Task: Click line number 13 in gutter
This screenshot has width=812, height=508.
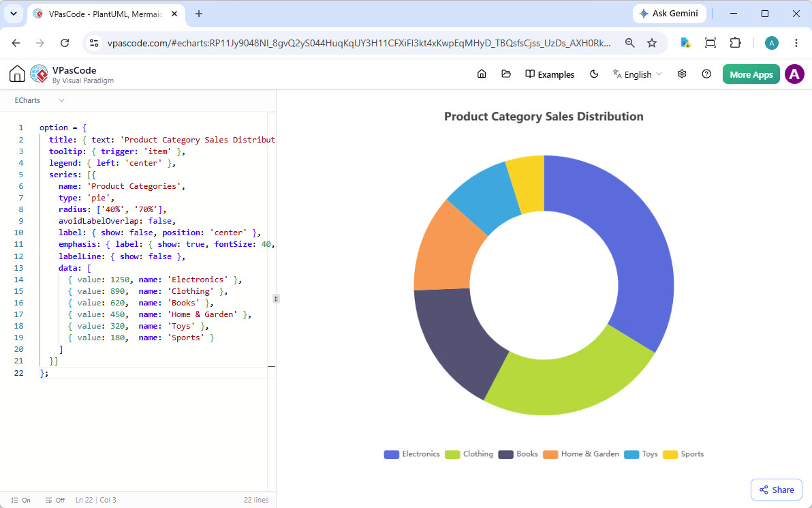Action: tap(18, 268)
